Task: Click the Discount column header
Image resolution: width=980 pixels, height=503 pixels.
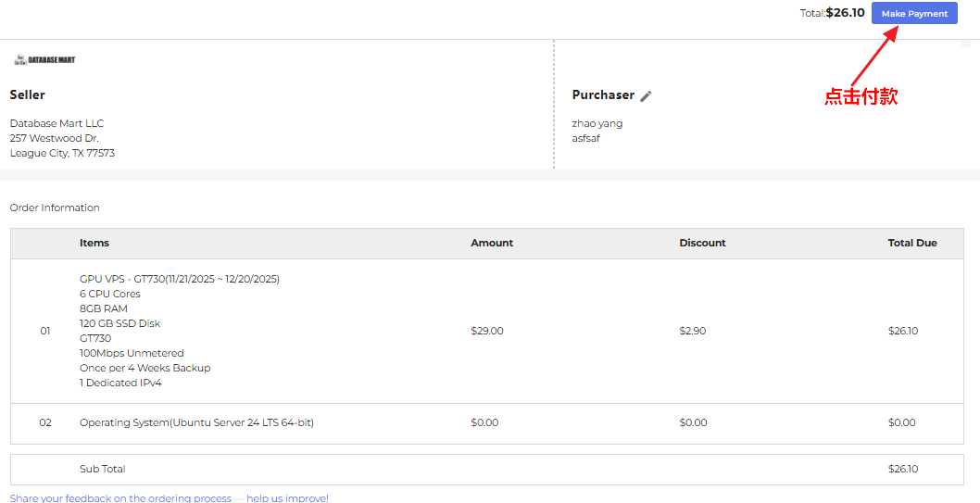Action: (x=702, y=243)
